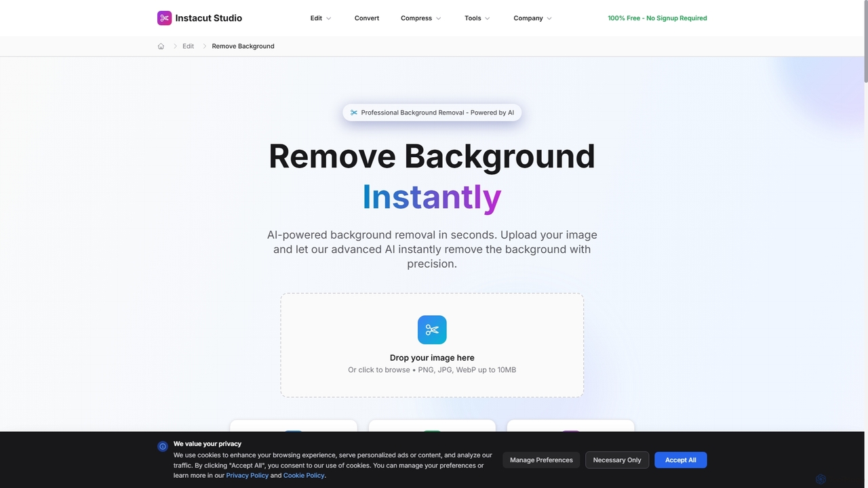Open the Convert menu item
The width and height of the screenshot is (868, 488).
367,18
